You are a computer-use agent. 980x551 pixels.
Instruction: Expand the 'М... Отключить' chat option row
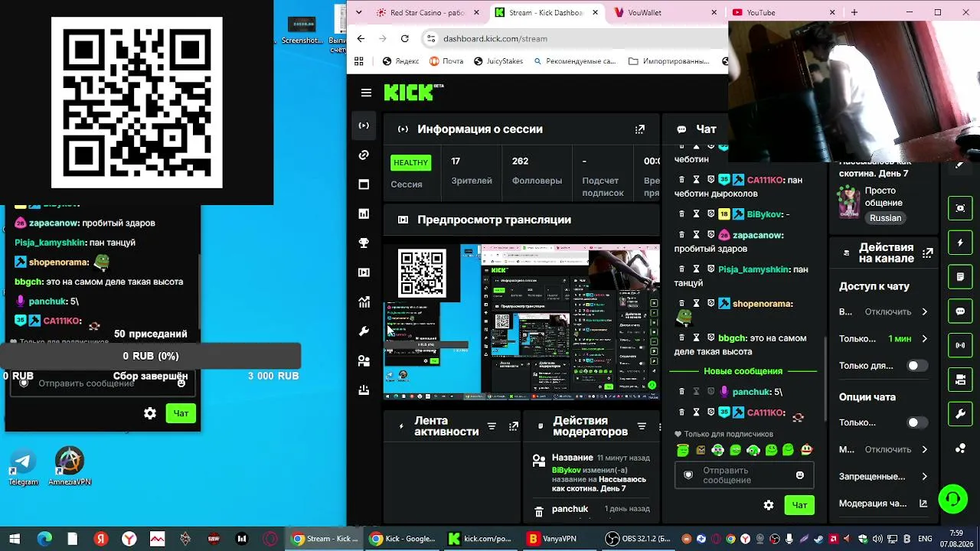pos(884,450)
